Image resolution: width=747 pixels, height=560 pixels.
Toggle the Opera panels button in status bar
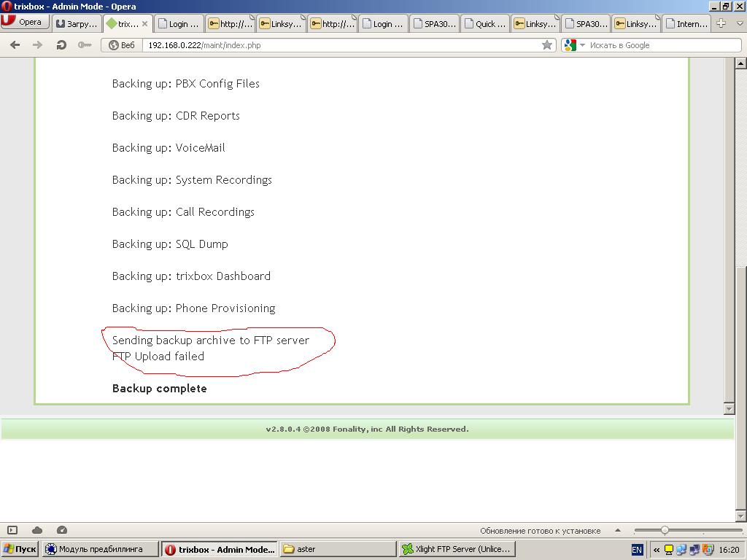[12, 530]
